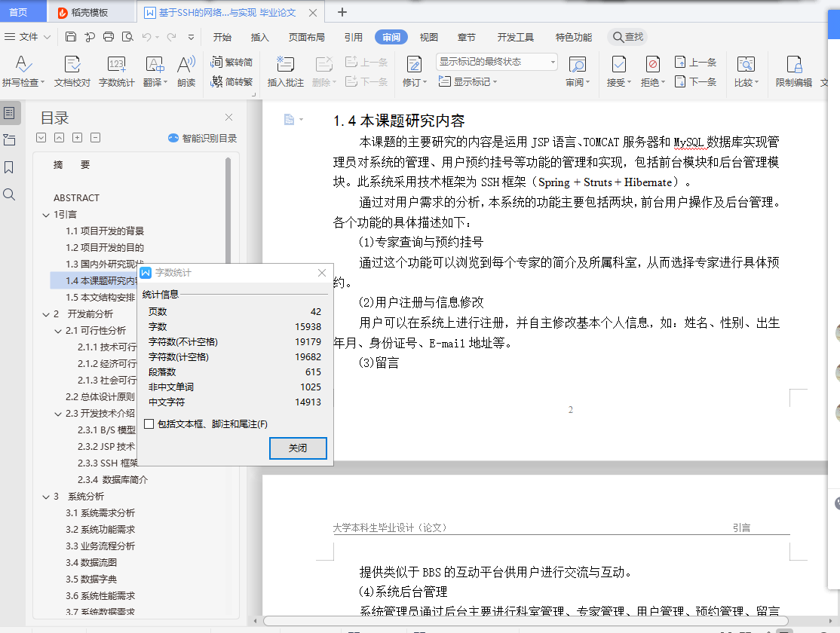
Task: Switch to the 页面布局 ribbon tab
Action: [306, 37]
